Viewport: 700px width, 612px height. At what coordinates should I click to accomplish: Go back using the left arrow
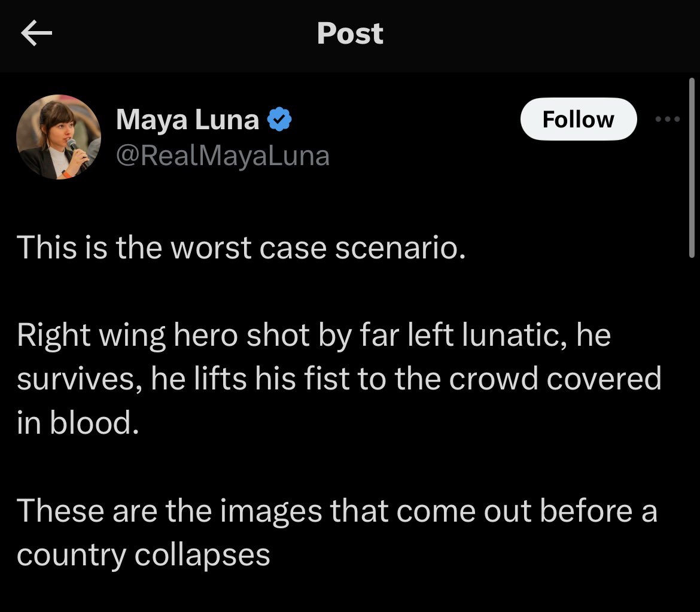tap(36, 33)
